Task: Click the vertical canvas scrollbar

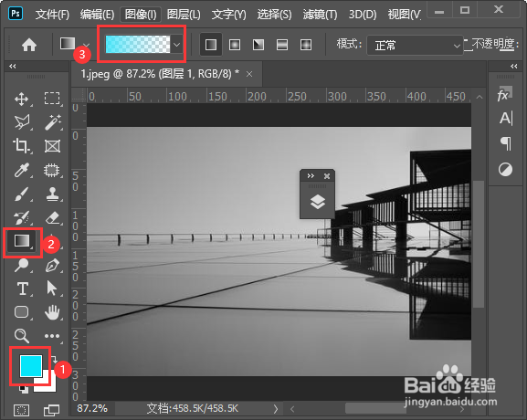Action: (x=479, y=244)
